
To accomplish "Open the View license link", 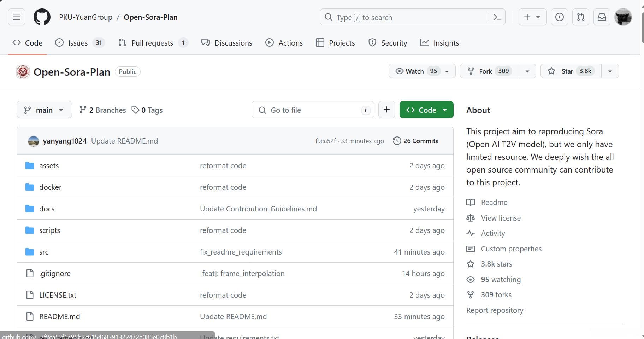I will (x=501, y=218).
